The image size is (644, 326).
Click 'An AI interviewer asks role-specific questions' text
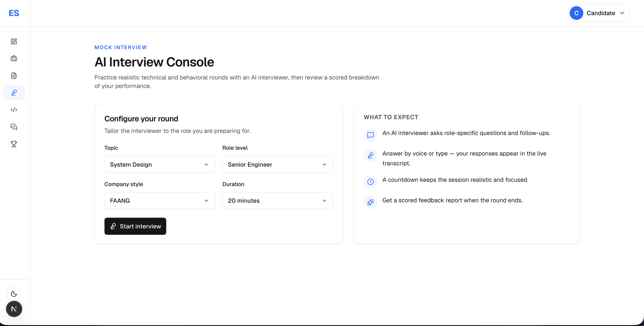(466, 133)
